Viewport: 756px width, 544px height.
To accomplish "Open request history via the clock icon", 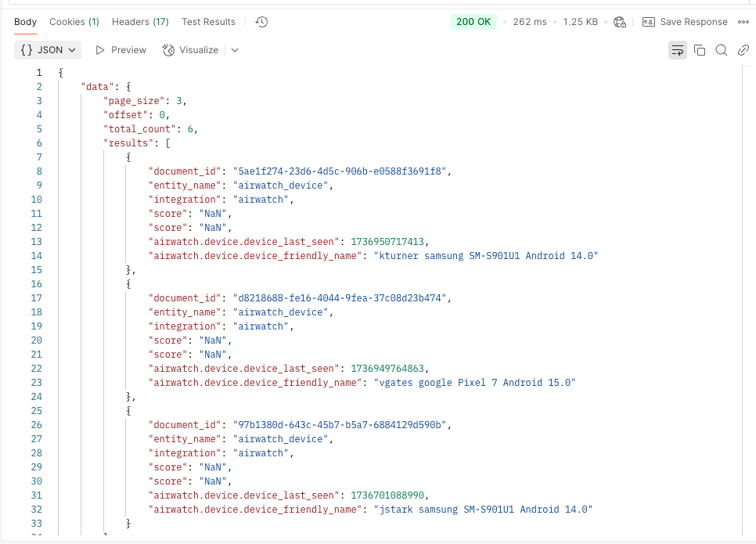I will 261,21.
